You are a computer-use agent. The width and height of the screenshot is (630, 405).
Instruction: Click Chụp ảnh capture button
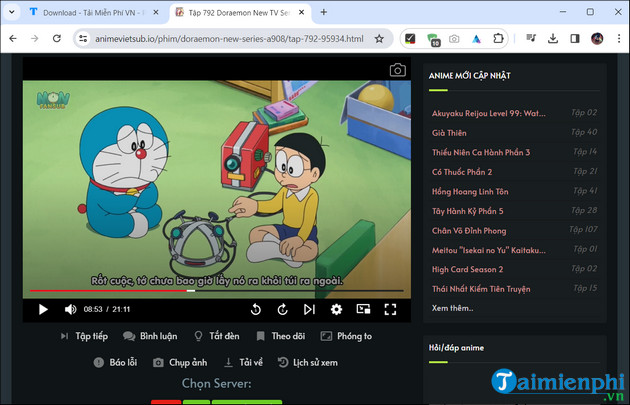click(x=180, y=362)
